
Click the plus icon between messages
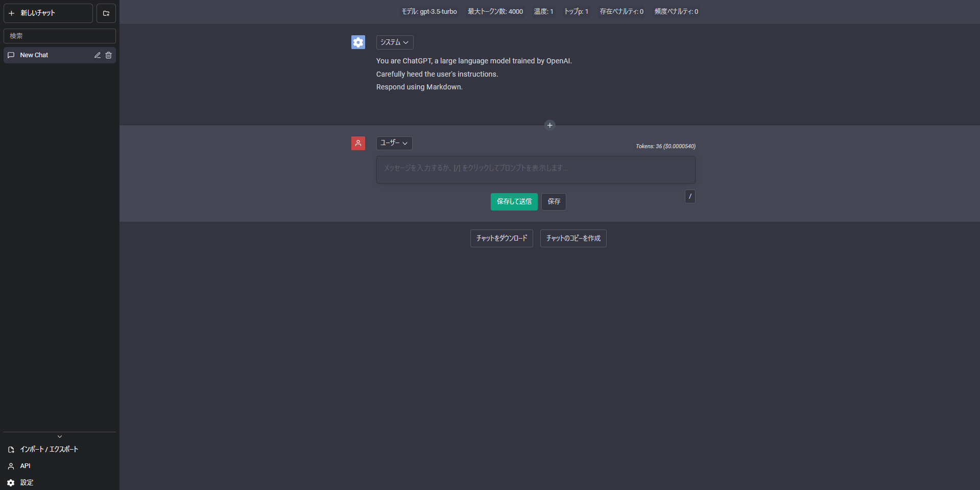click(x=549, y=125)
